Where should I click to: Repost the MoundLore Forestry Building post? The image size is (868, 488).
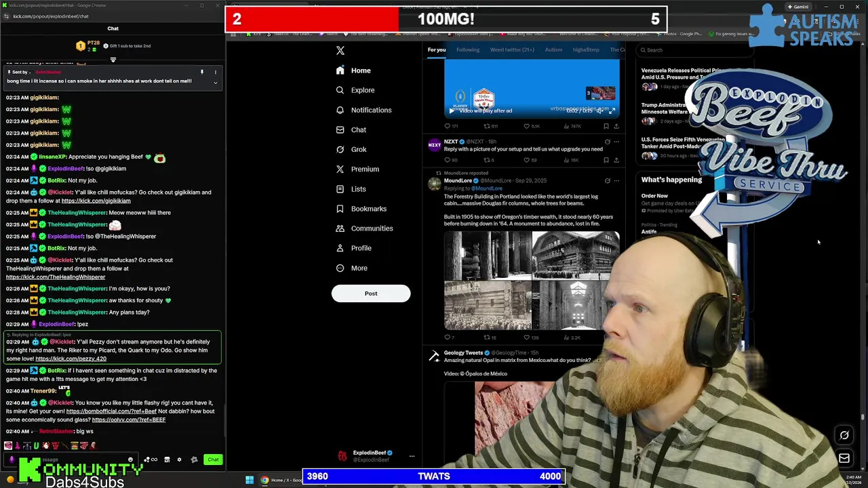(486, 337)
